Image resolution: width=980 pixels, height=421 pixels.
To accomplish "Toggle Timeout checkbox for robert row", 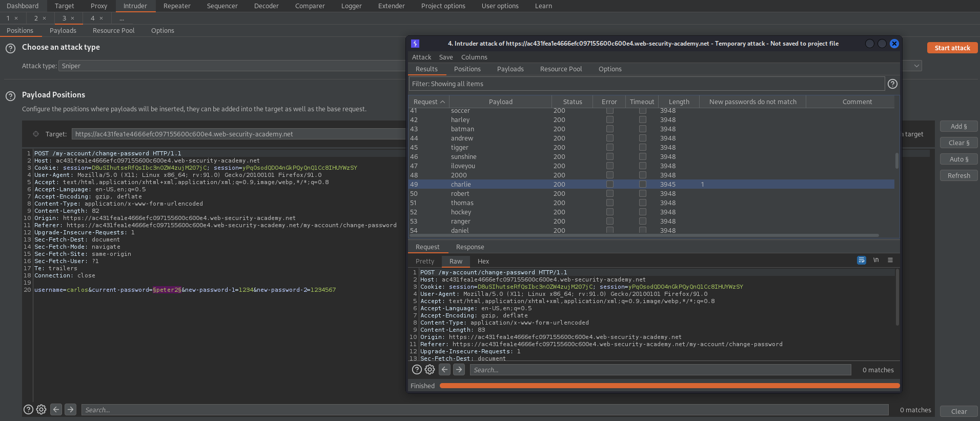I will coord(642,193).
